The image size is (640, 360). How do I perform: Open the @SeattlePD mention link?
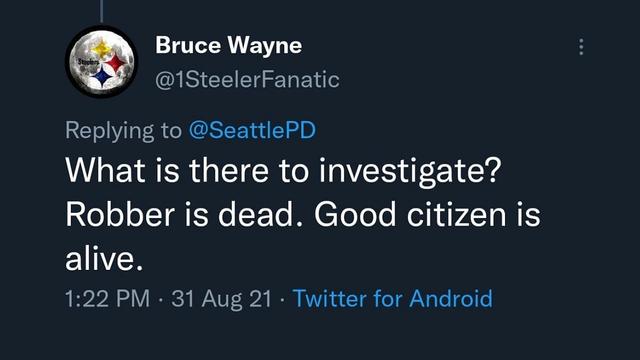tap(252, 130)
